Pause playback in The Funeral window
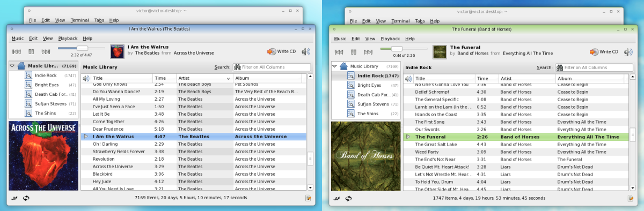The width and height of the screenshot is (644, 211). [x=353, y=52]
